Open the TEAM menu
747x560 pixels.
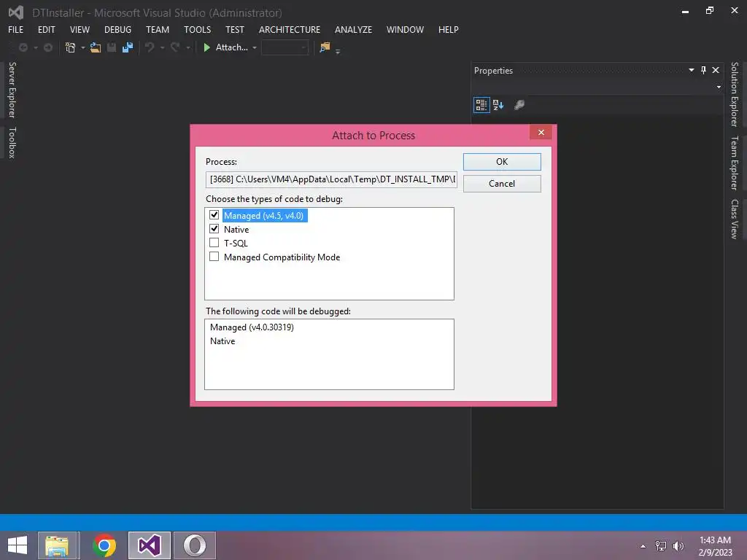tap(158, 29)
